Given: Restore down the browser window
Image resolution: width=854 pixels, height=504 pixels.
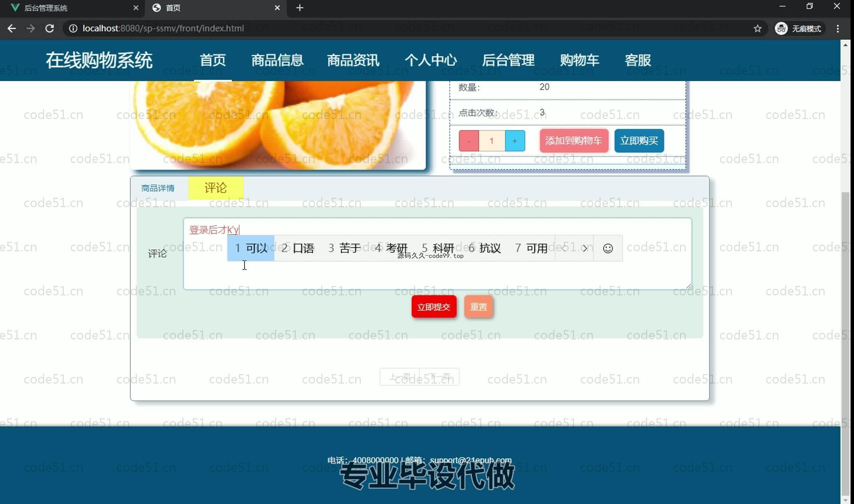Looking at the screenshot, I should (x=810, y=6).
